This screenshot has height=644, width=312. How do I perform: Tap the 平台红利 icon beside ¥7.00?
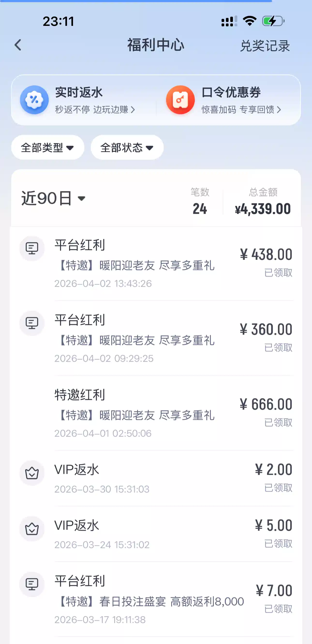(32, 584)
